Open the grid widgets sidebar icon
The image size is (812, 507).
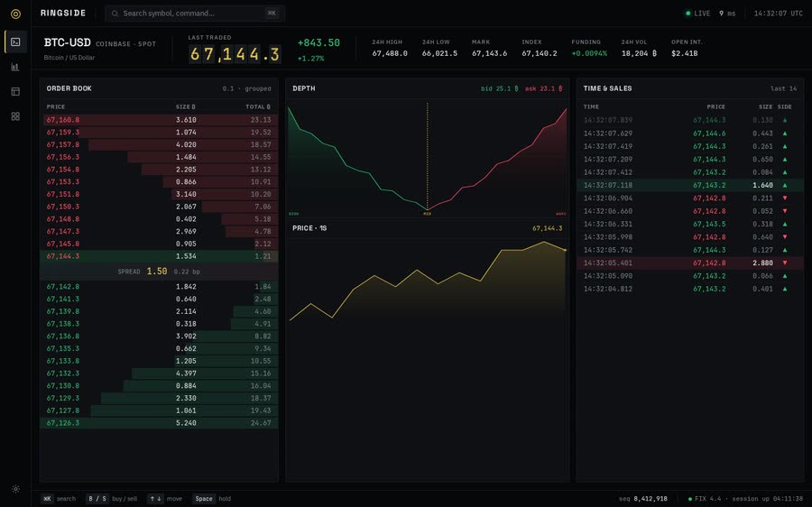tap(15, 116)
